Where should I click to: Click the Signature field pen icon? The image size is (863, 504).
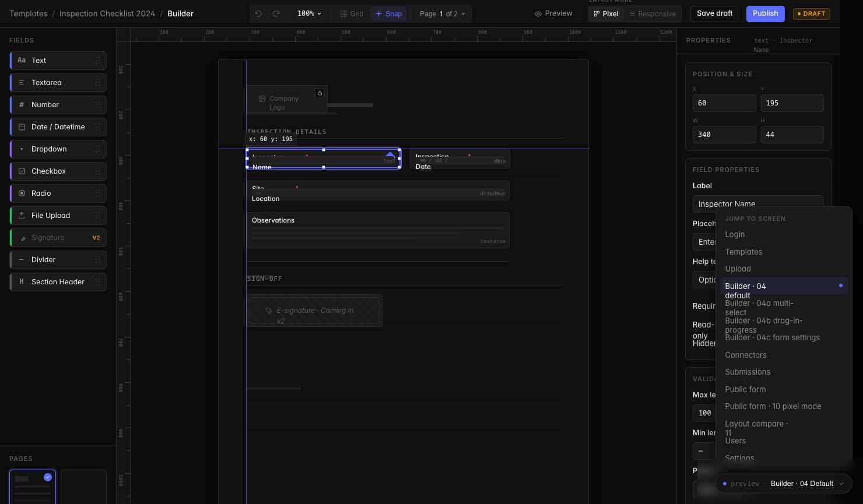(x=23, y=238)
